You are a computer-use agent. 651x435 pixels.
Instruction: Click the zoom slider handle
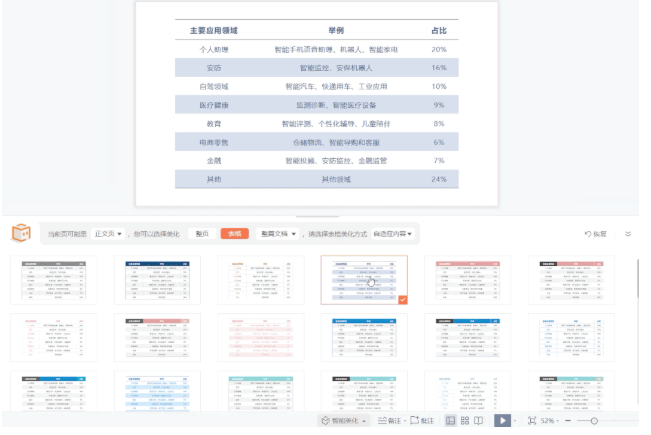tap(594, 421)
